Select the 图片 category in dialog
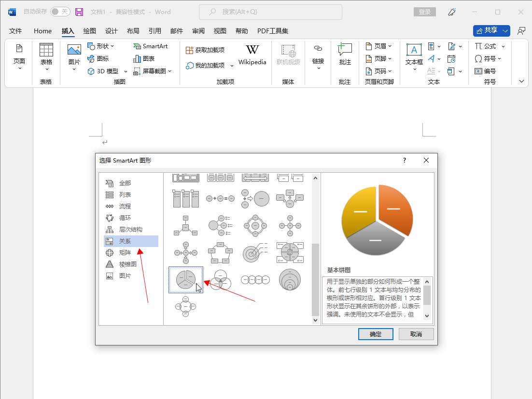 point(131,275)
